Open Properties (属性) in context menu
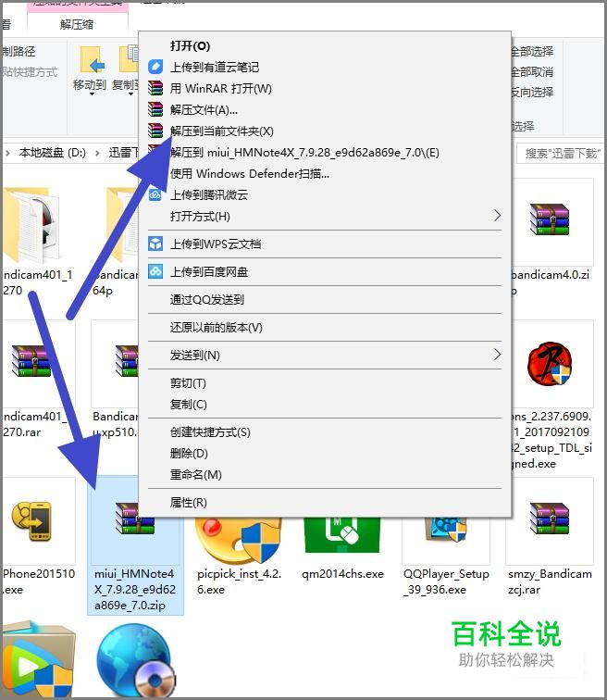607x700 pixels. click(188, 503)
